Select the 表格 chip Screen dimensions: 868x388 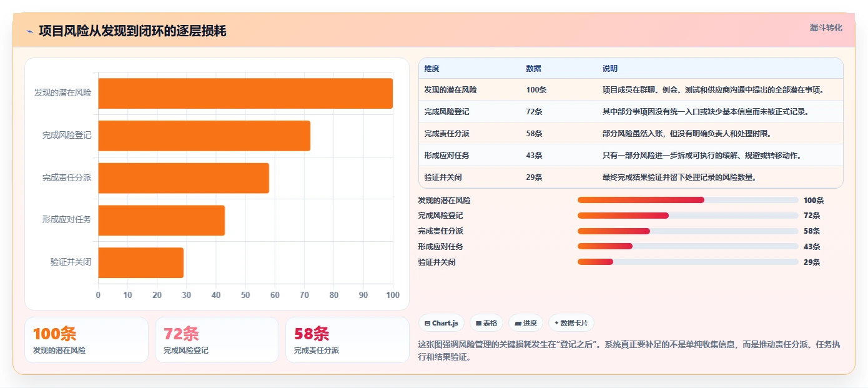pos(486,323)
